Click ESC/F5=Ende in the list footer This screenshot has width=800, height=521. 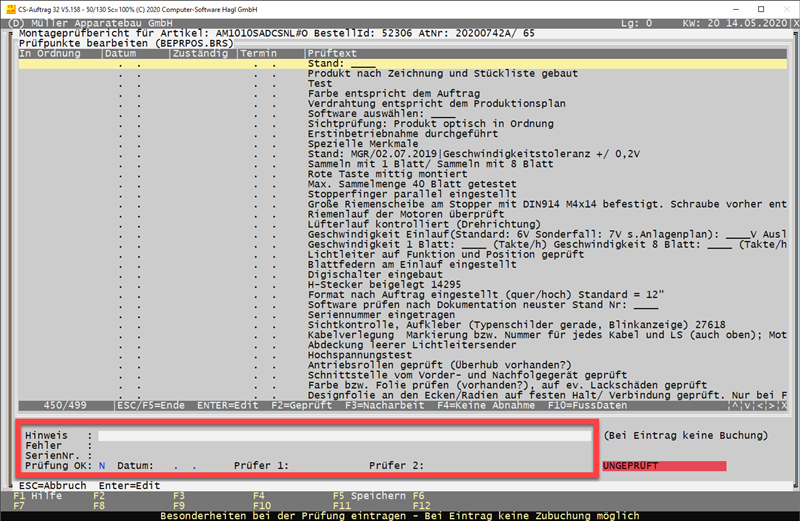coord(150,405)
